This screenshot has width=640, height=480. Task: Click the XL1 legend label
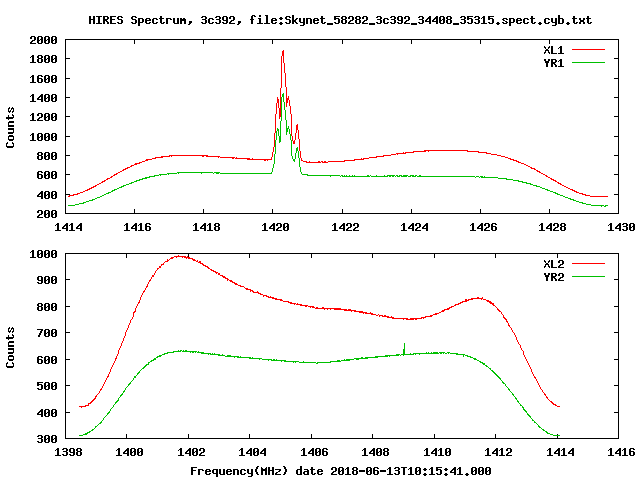tap(553, 50)
